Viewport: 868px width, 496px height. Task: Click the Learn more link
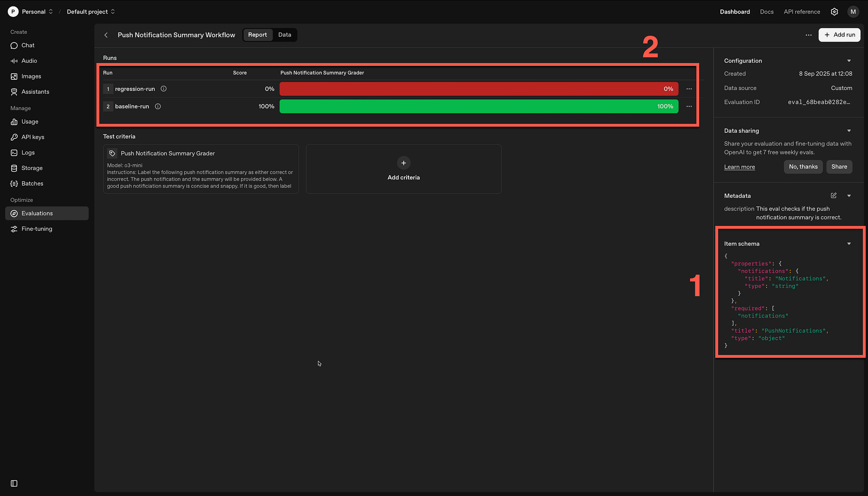(x=739, y=167)
